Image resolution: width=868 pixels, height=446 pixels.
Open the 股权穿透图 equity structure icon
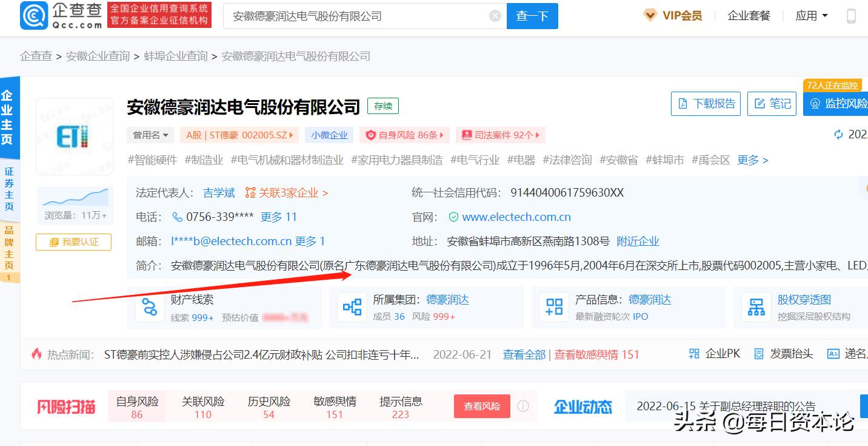tap(756, 307)
